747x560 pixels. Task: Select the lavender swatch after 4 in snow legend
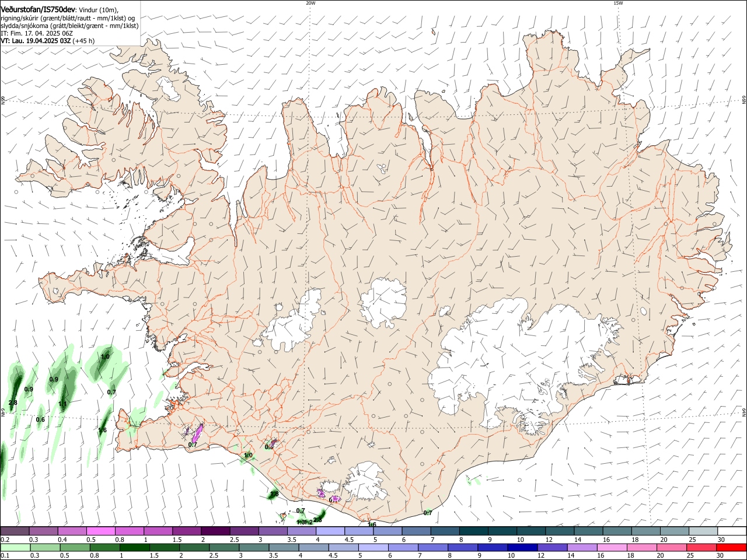point(330,531)
